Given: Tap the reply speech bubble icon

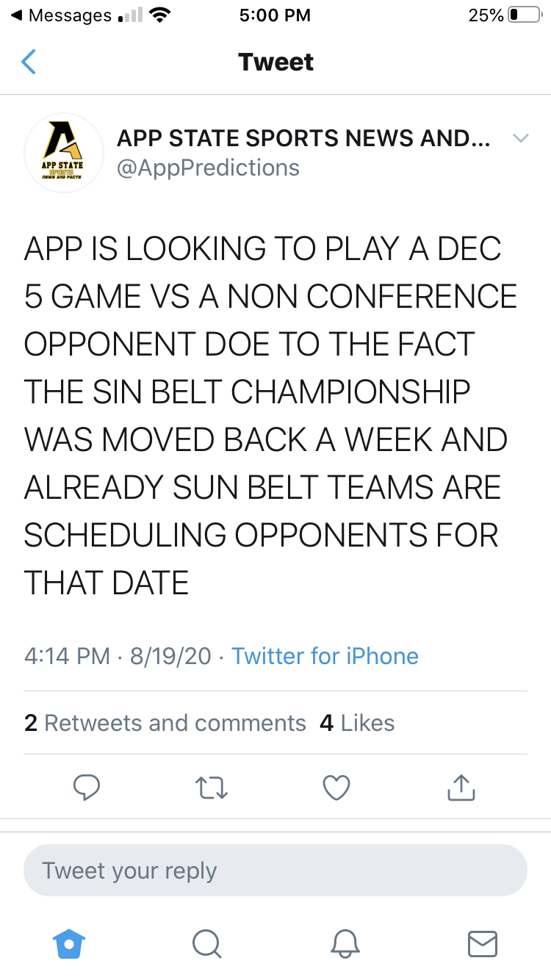Looking at the screenshot, I should [x=87, y=788].
